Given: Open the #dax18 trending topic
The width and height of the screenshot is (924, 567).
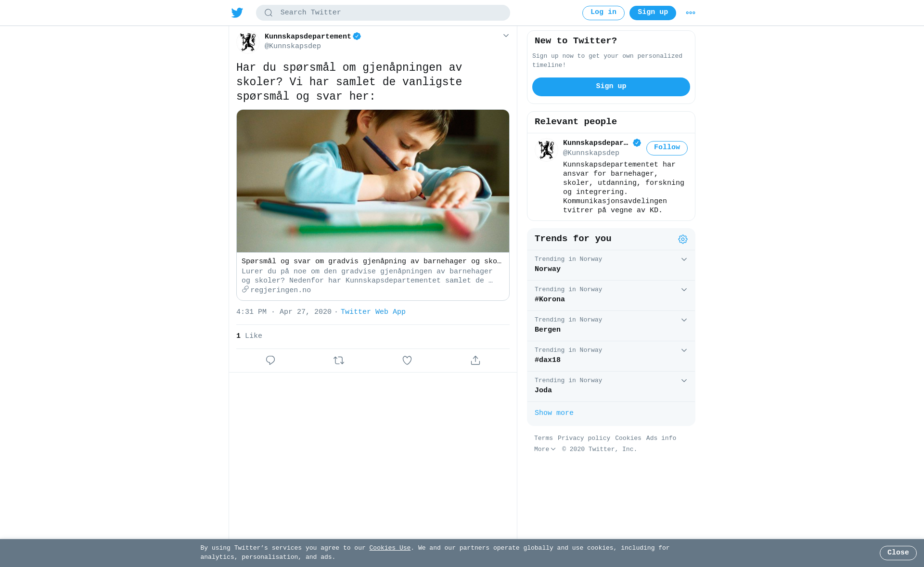Looking at the screenshot, I should 611,356.
